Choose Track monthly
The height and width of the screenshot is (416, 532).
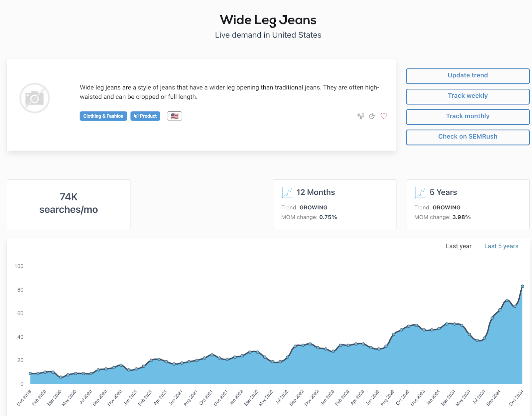(467, 117)
